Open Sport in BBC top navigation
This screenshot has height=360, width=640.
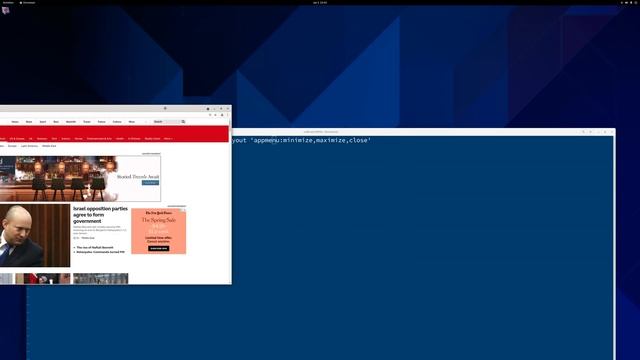point(43,122)
